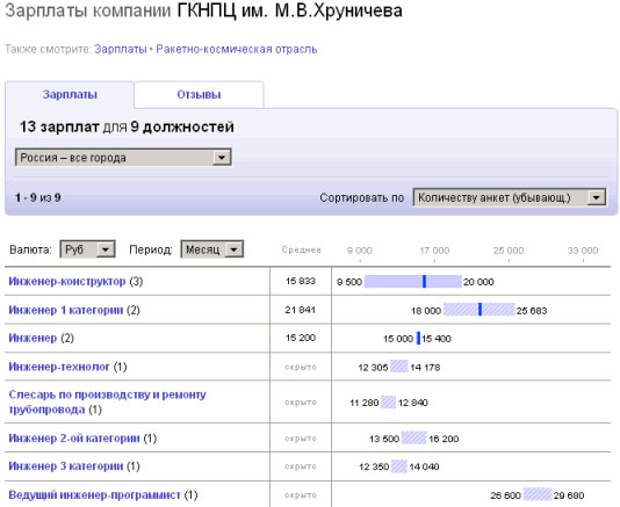Click the 17 000 scale label
This screenshot has height=507, width=620.
pos(435,250)
